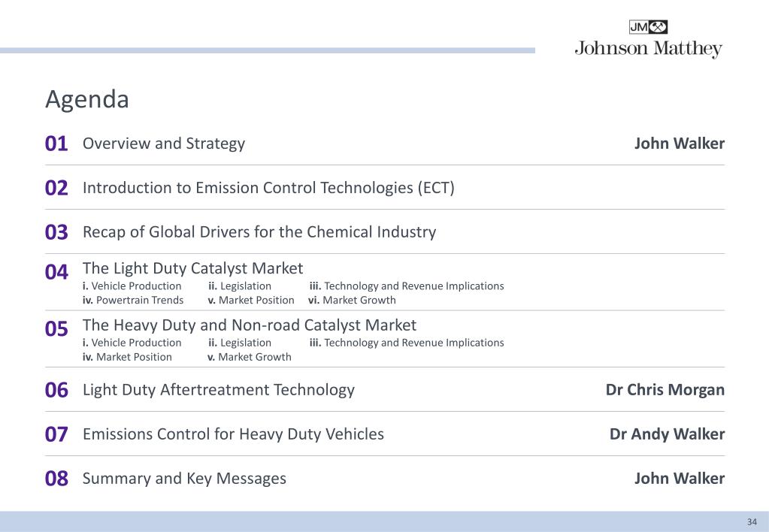Image resolution: width=769 pixels, height=532 pixels.
Task: Click Overview and Strategy
Action: (x=164, y=144)
